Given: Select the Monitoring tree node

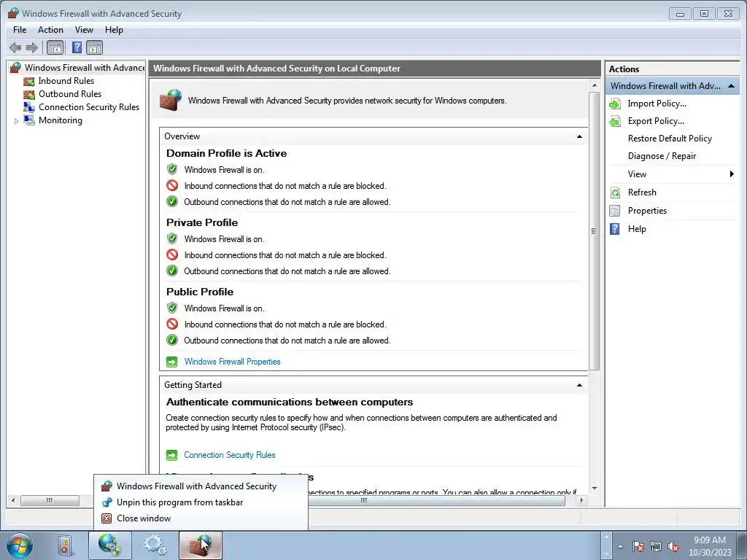Looking at the screenshot, I should click(x=61, y=120).
